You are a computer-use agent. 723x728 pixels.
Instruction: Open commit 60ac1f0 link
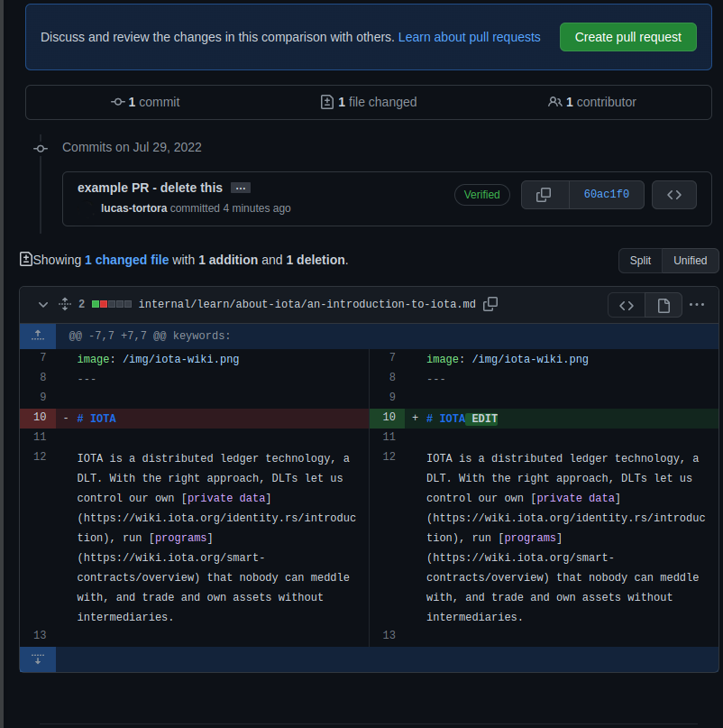[606, 195]
